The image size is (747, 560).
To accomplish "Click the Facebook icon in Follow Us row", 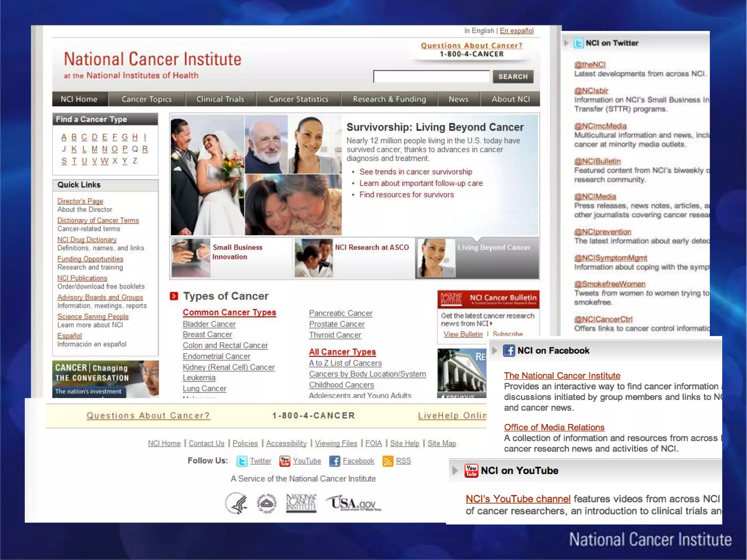I will [334, 461].
